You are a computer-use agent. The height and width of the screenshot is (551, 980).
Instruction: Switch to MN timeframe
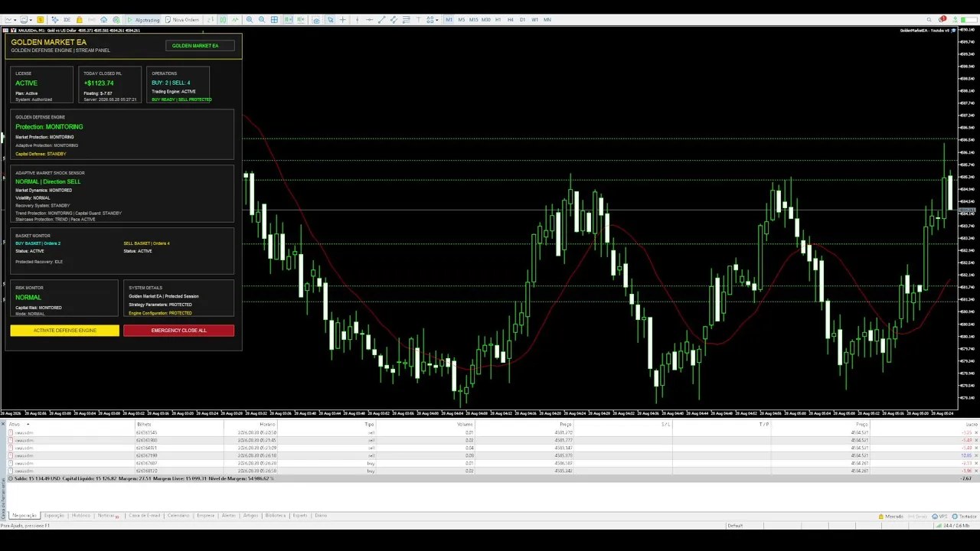[x=547, y=20]
